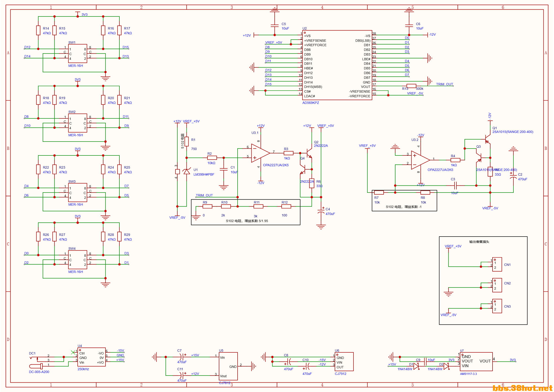
Task: Select the U5 CJ7812 regulator block
Action: click(228, 366)
